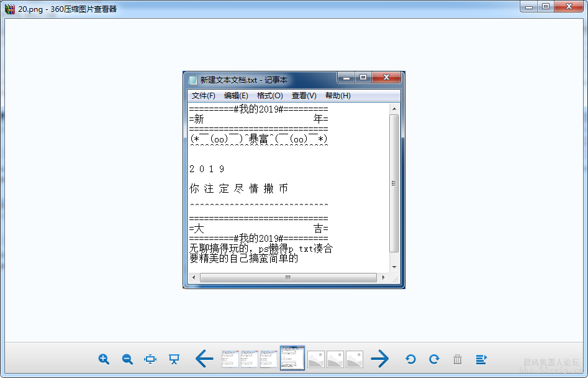Click the displayed Notepad screenshot image

coord(294,180)
